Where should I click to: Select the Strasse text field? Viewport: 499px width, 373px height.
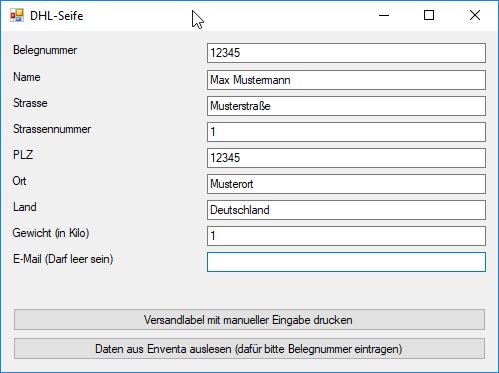[x=346, y=106]
